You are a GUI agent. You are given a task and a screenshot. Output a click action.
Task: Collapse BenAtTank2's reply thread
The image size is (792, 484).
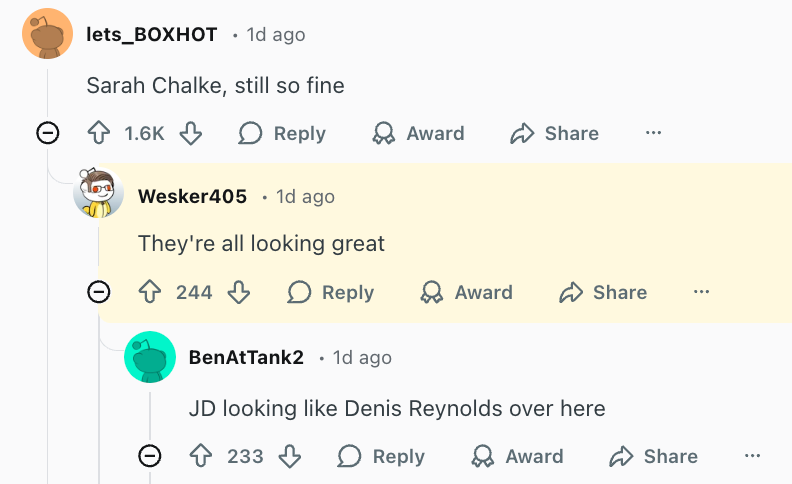149,456
